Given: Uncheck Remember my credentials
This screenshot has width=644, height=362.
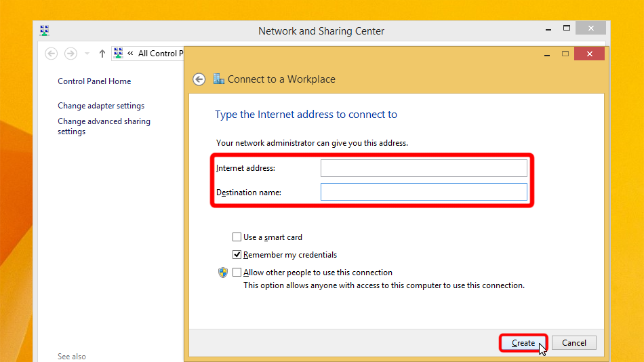Looking at the screenshot, I should pyautogui.click(x=237, y=255).
